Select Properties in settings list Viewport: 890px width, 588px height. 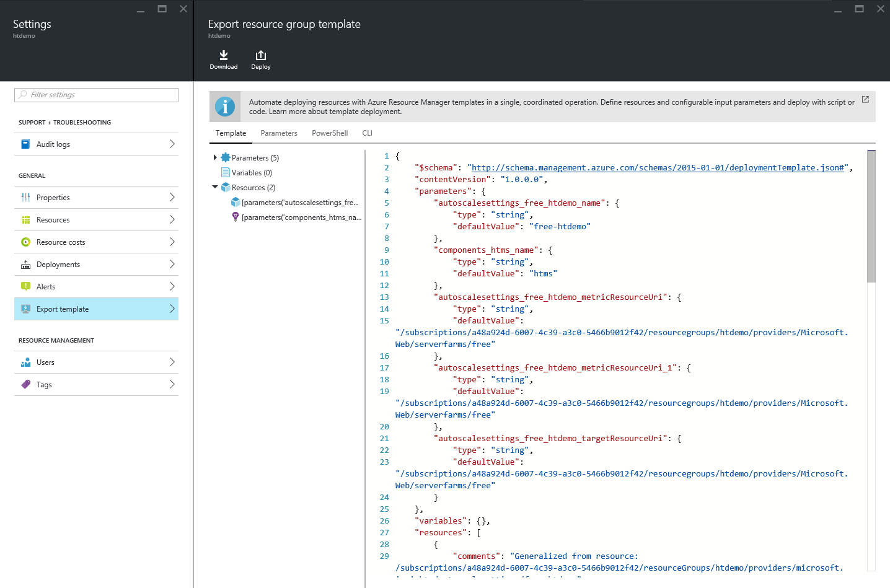[x=96, y=198]
